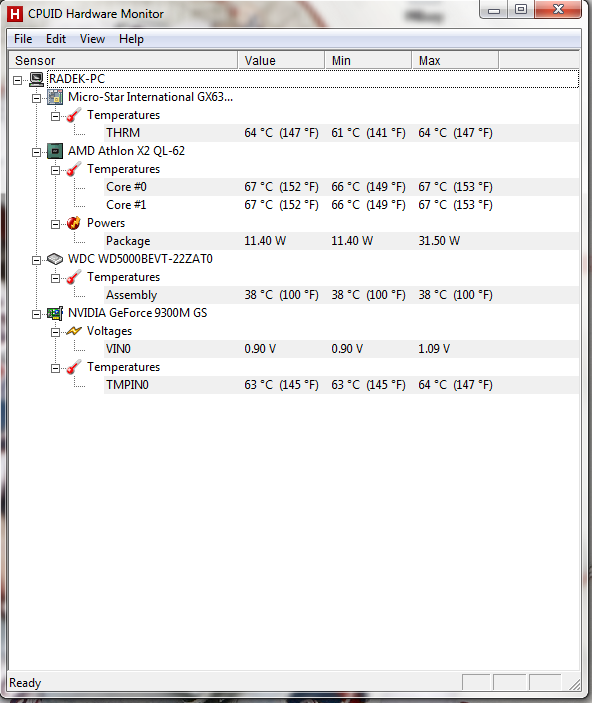Collapse the Micro-Star International GX63 node

pos(36,98)
